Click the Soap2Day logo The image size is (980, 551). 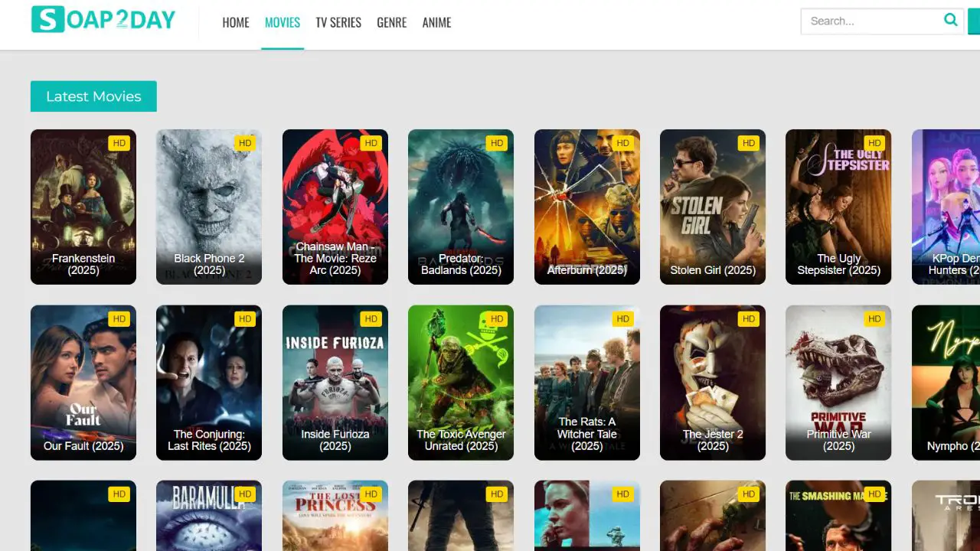pos(103,20)
